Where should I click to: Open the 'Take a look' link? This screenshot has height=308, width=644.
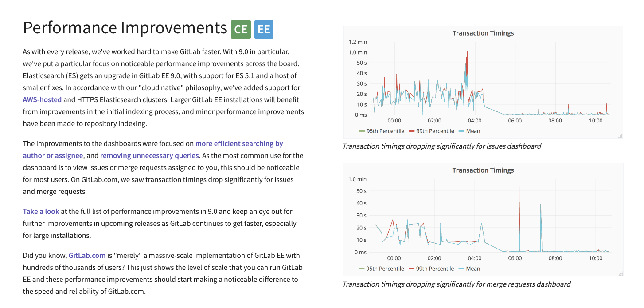pyautogui.click(x=41, y=211)
